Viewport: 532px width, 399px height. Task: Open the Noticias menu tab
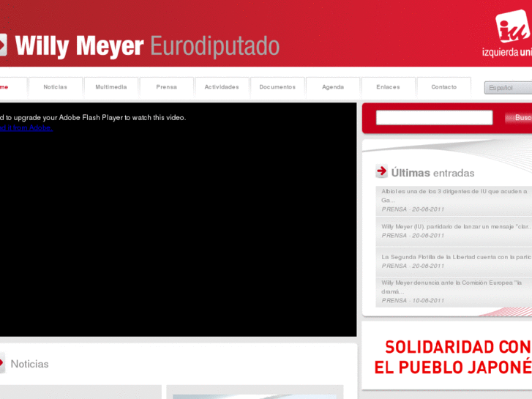pos(56,87)
